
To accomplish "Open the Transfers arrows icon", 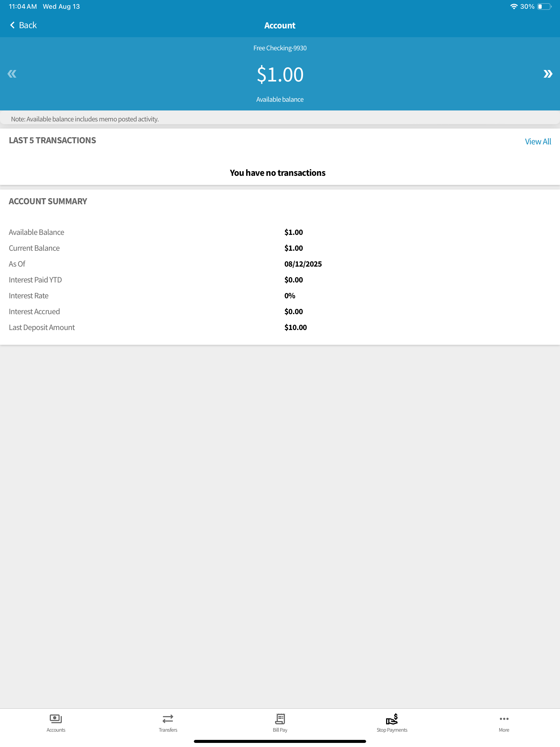I will (x=168, y=719).
